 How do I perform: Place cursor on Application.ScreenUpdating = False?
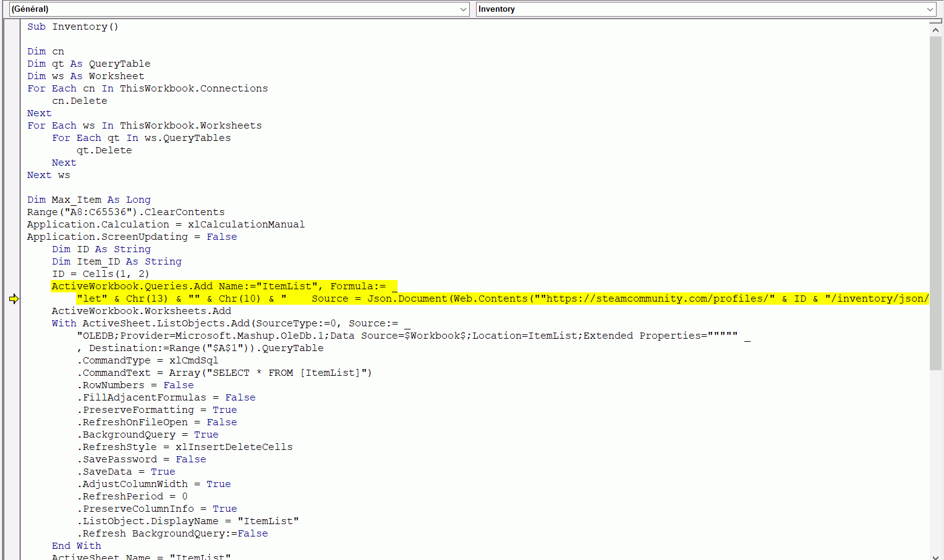coord(132,237)
